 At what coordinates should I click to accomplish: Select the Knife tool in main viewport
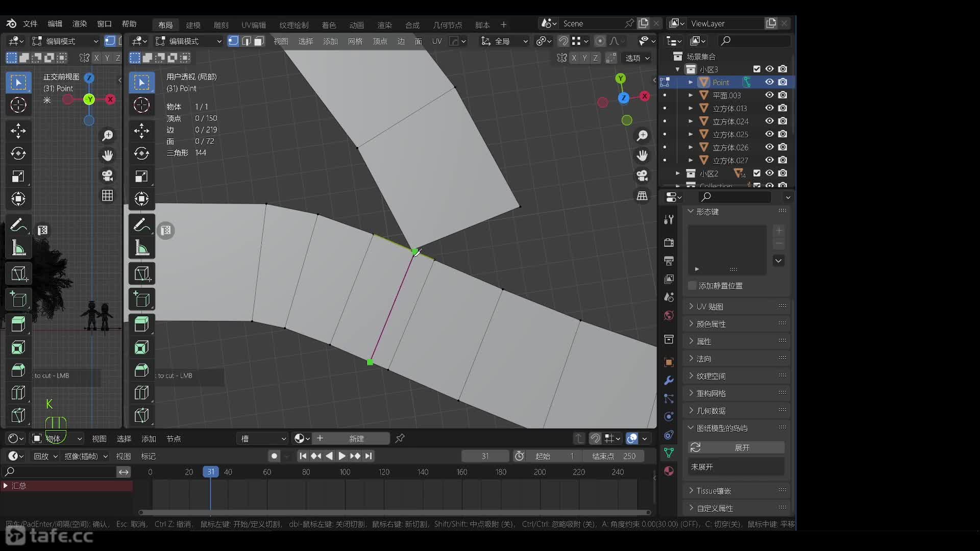point(141,416)
